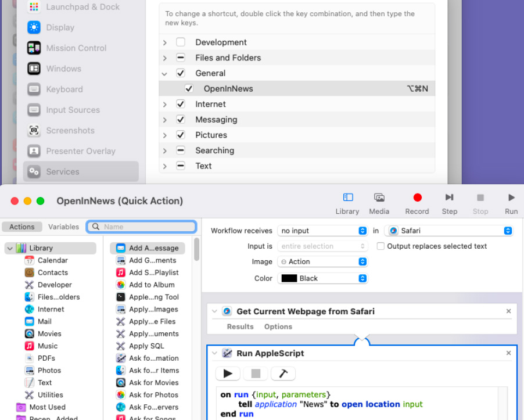Compile the AppleScript with the hammer icon
The height and width of the screenshot is (420, 524).
coord(283,373)
